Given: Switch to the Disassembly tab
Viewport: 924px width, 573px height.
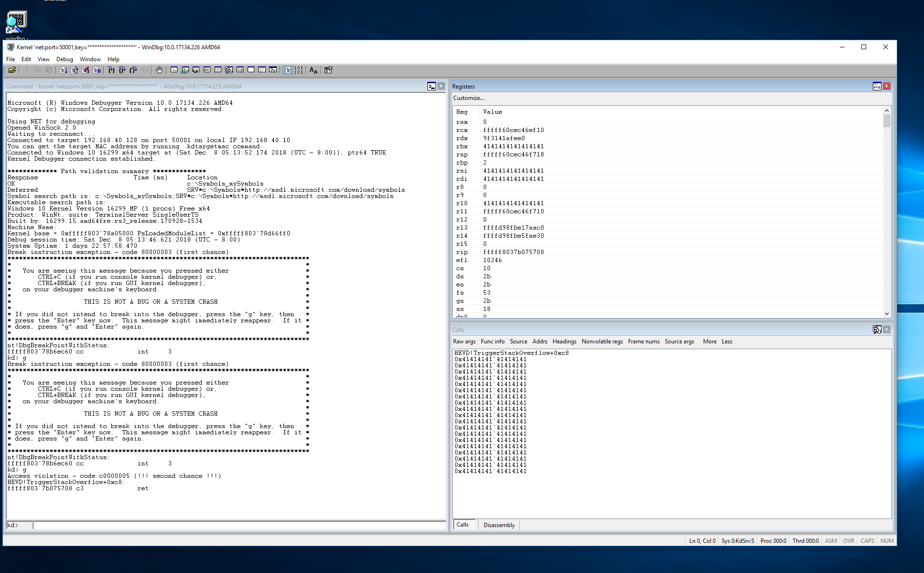Looking at the screenshot, I should pyautogui.click(x=499, y=525).
